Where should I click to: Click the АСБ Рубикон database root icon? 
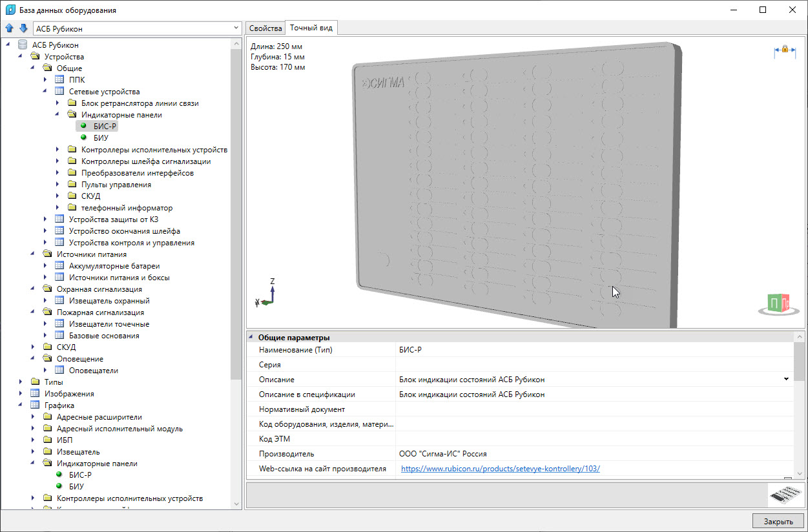click(x=23, y=45)
